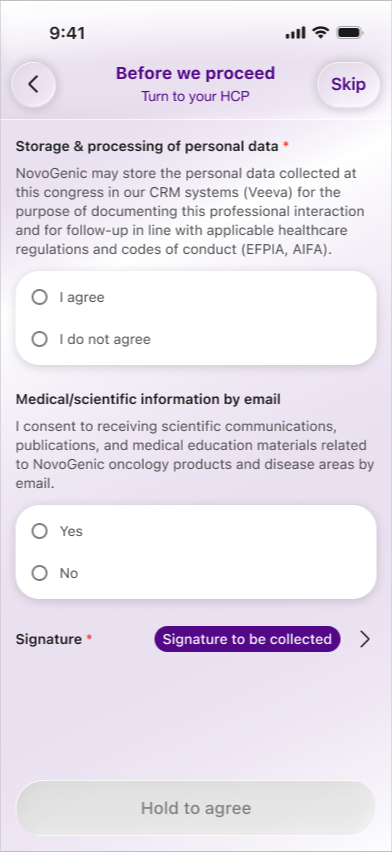Tap the 'Signature to be collected' badge

247,639
